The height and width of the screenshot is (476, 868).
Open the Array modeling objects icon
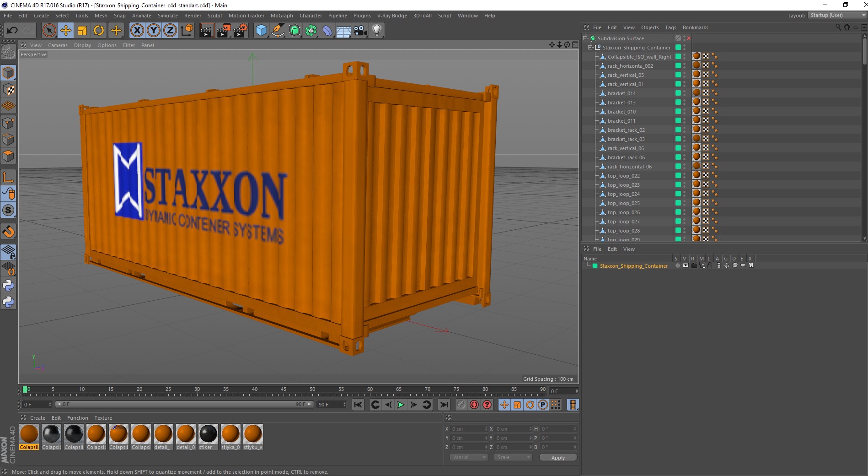tap(311, 31)
